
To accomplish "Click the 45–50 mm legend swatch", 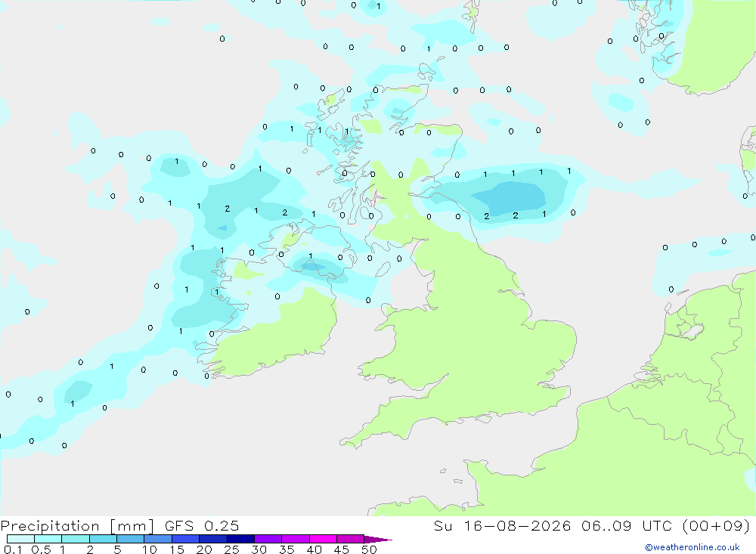I will [351, 539].
